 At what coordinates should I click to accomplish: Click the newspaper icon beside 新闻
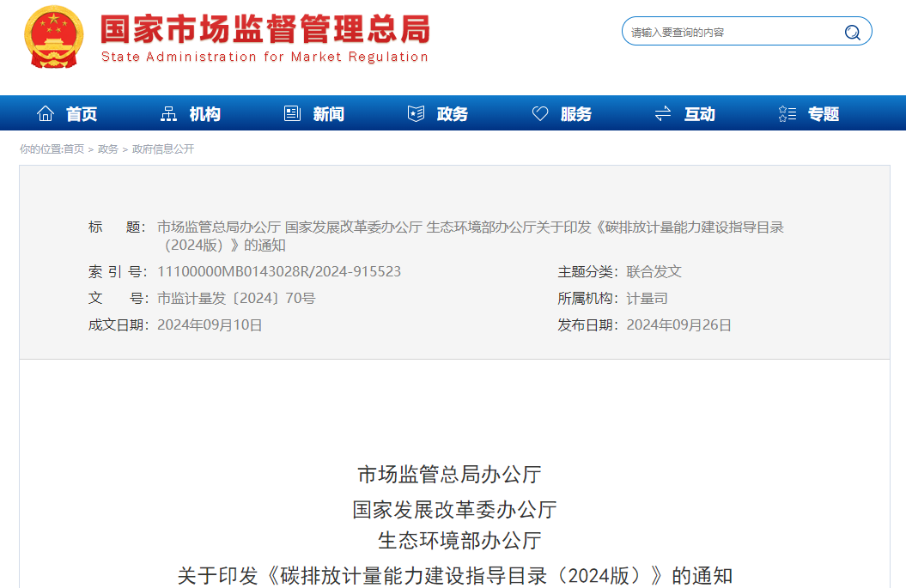(292, 114)
